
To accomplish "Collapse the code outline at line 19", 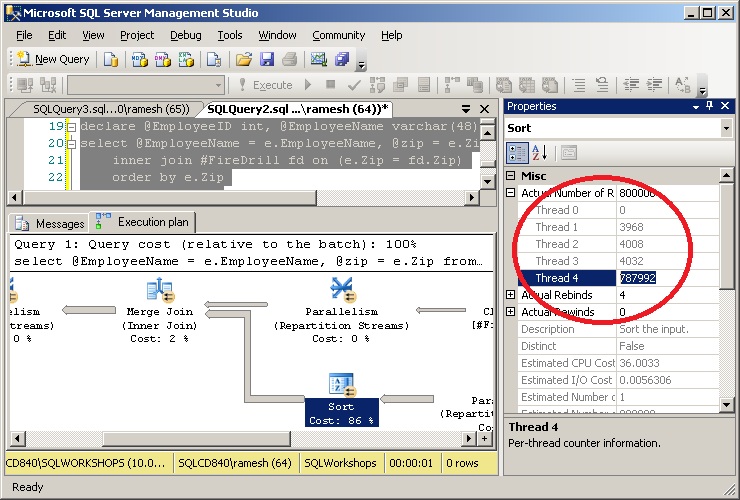I will tap(71, 127).
